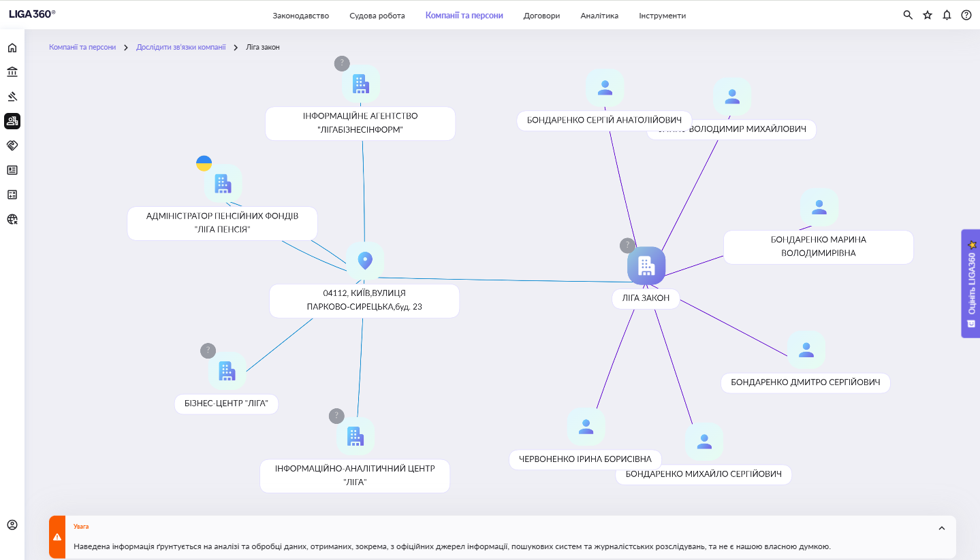Click the LIGA360 logo

coord(32,14)
